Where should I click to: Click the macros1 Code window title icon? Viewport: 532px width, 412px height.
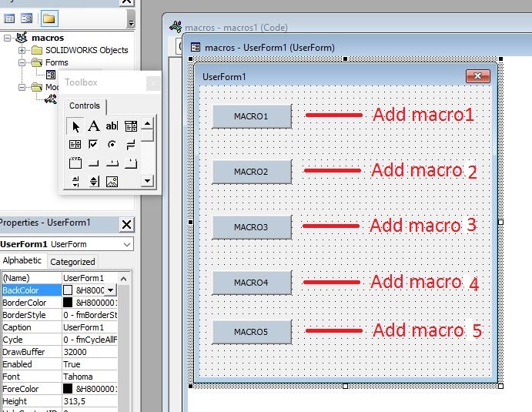[x=176, y=26]
